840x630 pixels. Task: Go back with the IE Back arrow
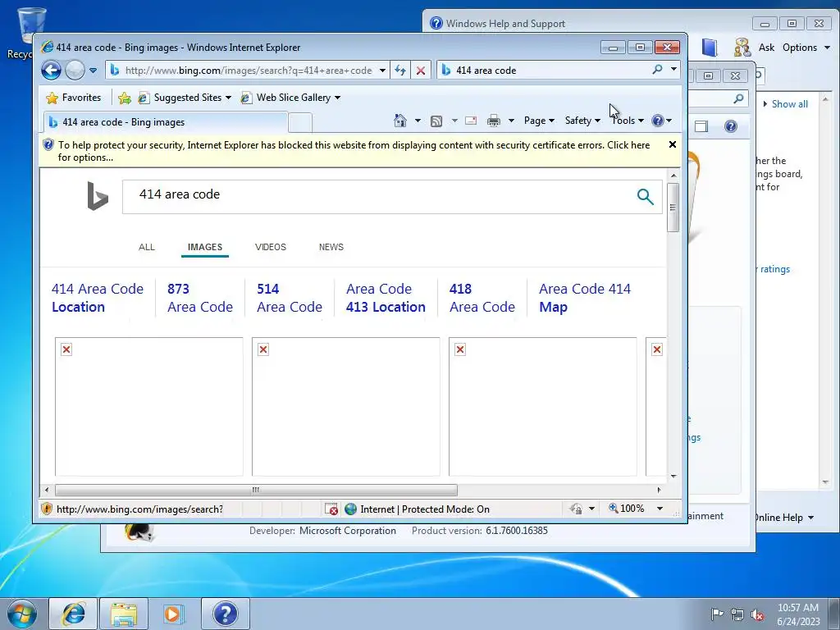point(51,71)
